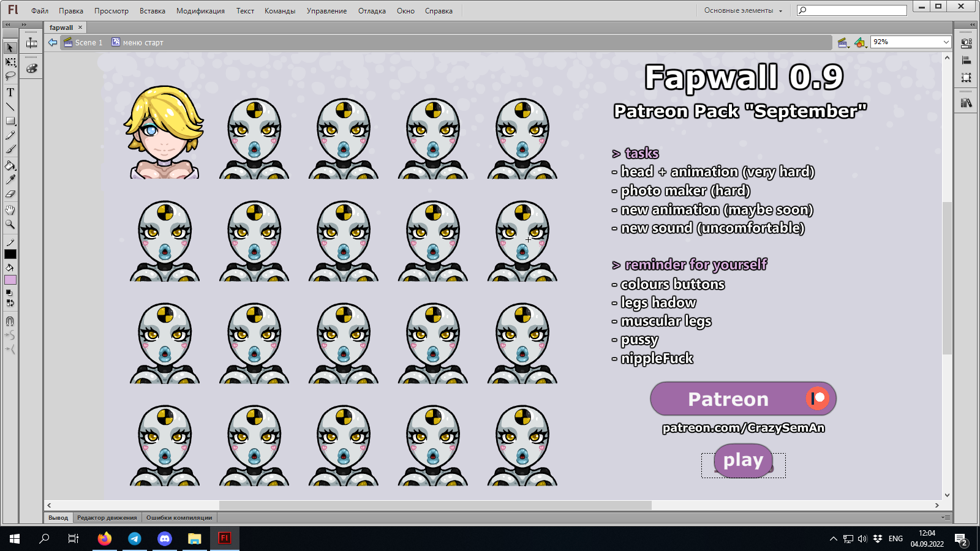
Task: Select the Selection arrow tool
Action: pyautogui.click(x=10, y=48)
